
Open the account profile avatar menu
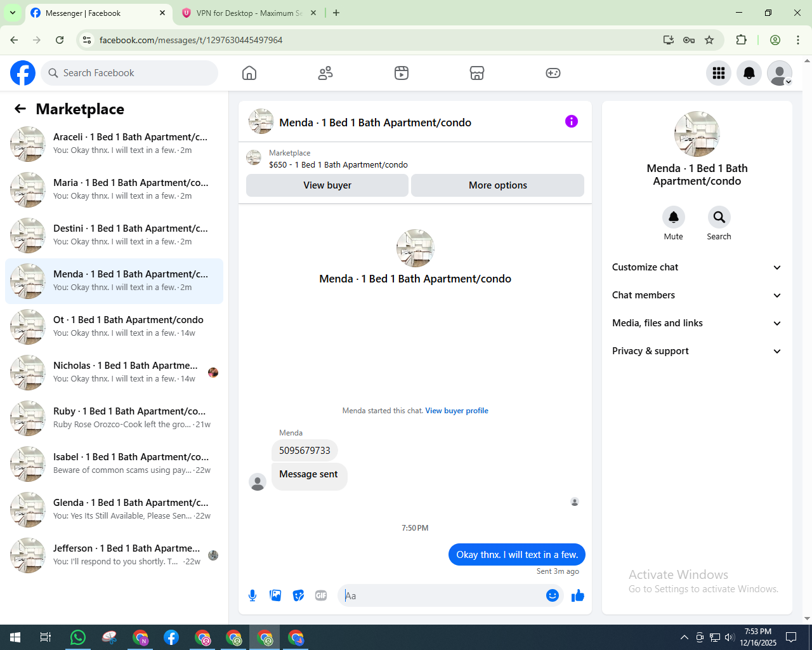(x=780, y=73)
